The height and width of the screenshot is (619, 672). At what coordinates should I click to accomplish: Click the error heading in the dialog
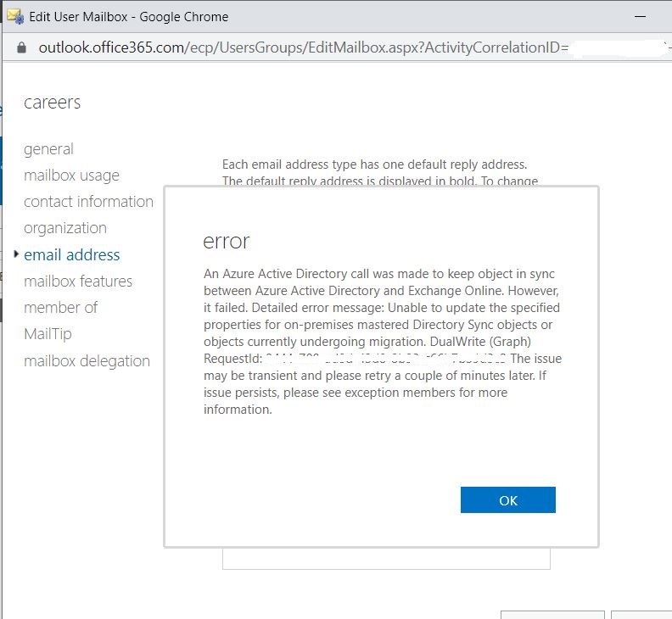(227, 242)
